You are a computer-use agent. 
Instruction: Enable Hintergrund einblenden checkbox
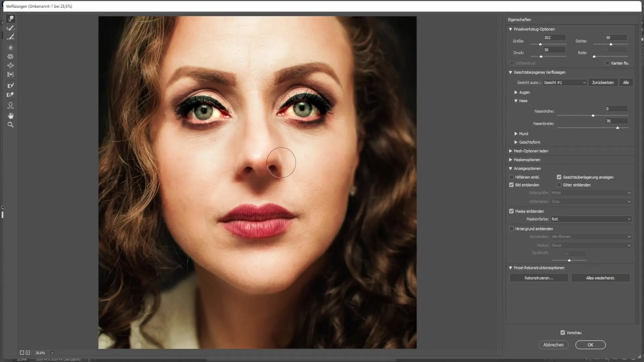coord(512,229)
